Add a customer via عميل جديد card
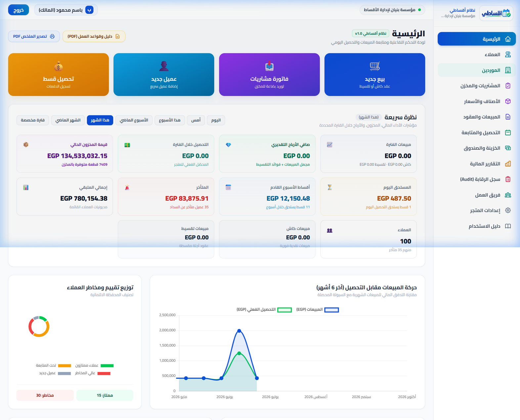Image resolution: width=520 pixels, height=420 pixels. coord(164,74)
